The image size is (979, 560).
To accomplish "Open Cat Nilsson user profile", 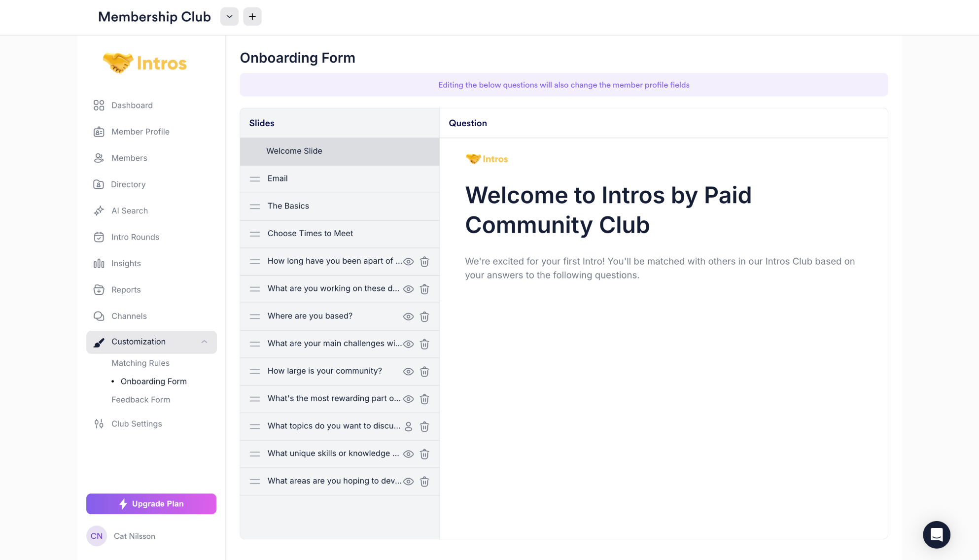I will pyautogui.click(x=134, y=536).
